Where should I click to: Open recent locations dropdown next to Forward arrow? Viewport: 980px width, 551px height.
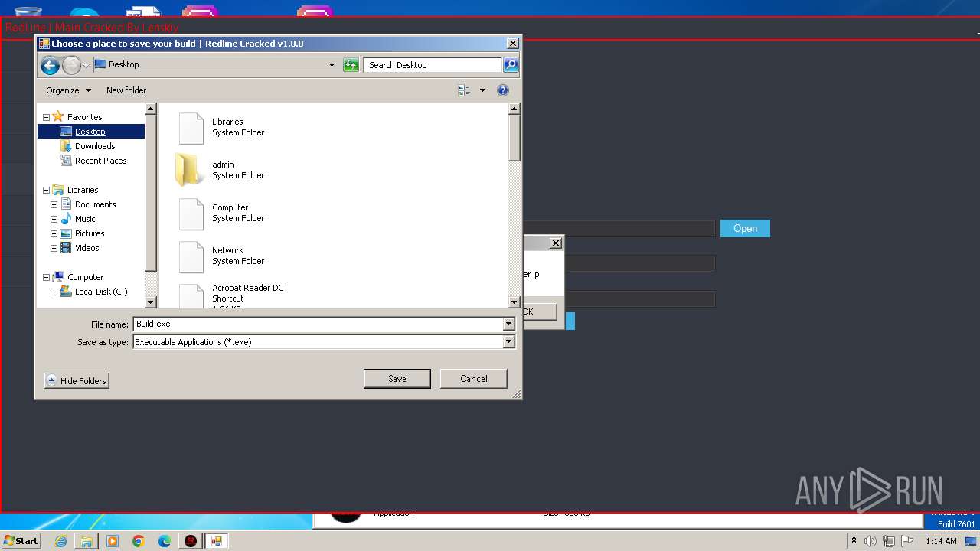click(x=86, y=65)
